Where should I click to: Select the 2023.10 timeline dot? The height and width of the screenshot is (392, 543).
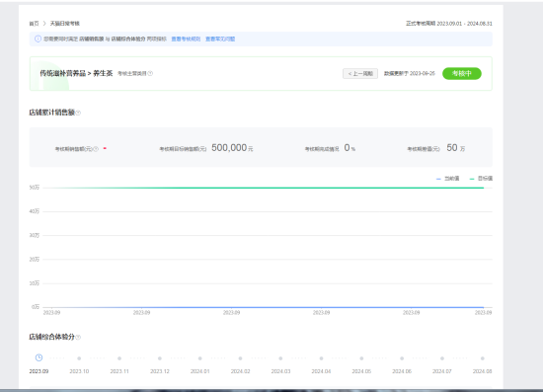[x=79, y=358]
